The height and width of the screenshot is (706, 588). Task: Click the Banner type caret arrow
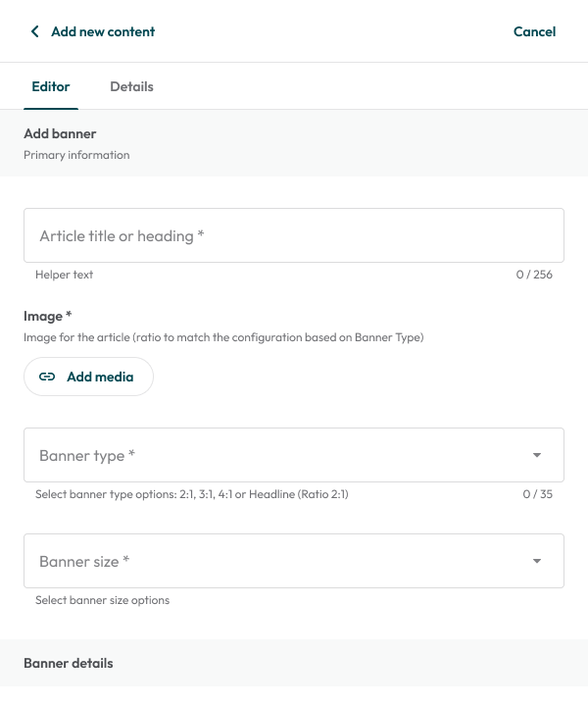(x=537, y=455)
